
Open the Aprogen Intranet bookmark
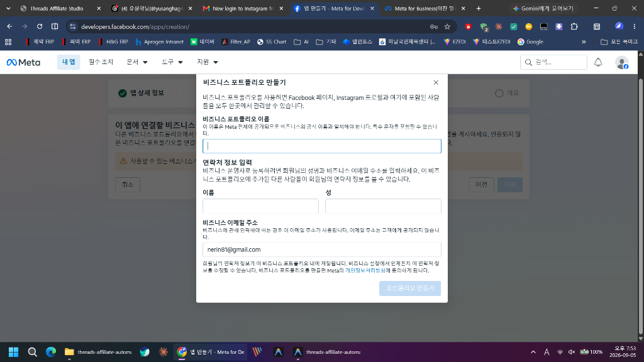[x=159, y=42]
